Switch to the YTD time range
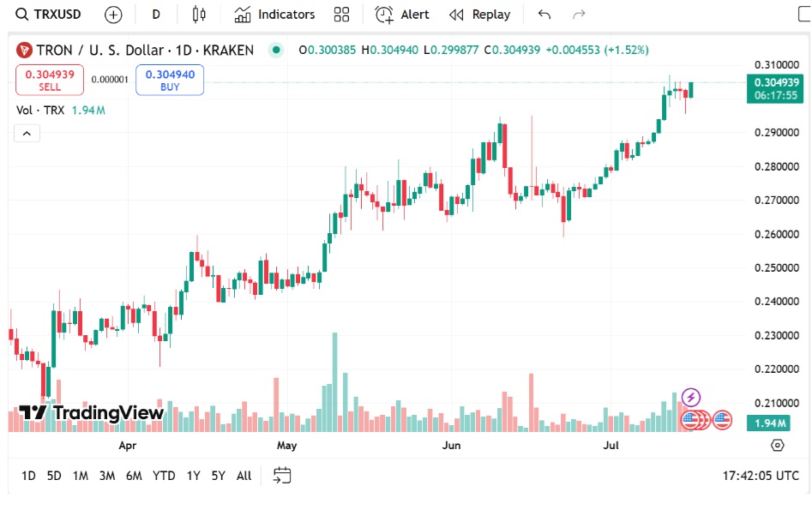 click(164, 476)
